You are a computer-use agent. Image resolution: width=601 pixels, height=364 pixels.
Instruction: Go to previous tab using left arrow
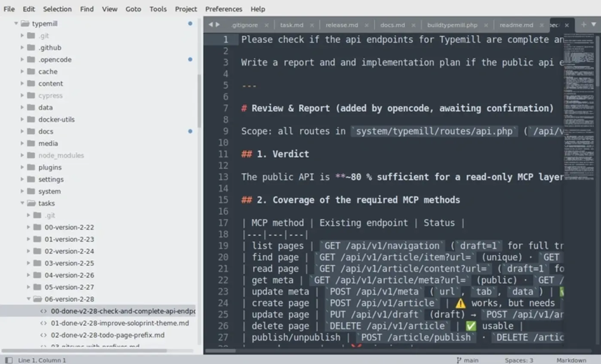coord(210,25)
